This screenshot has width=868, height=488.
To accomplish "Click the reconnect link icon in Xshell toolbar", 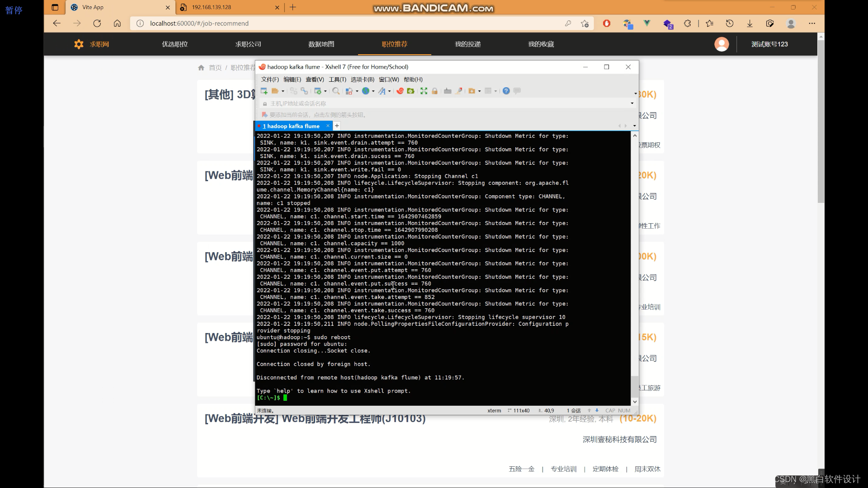I will (304, 91).
